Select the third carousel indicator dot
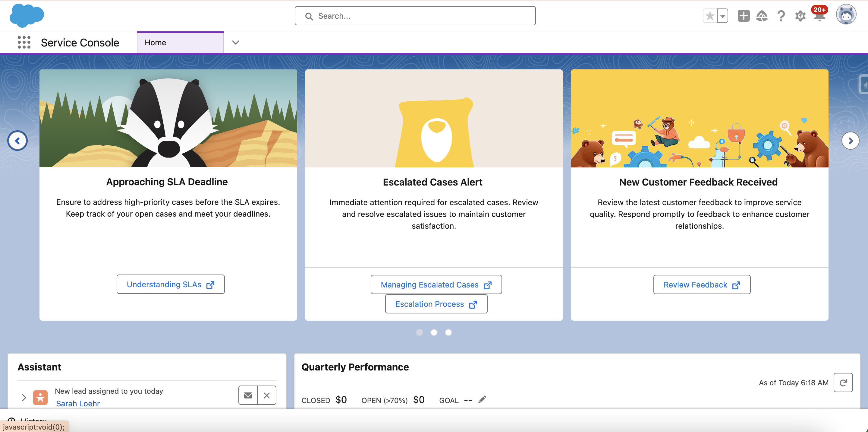 pos(448,332)
